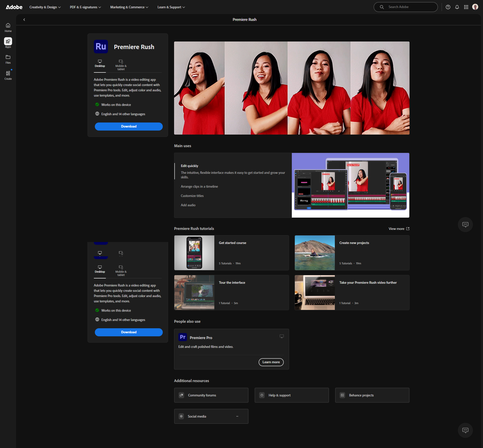The height and width of the screenshot is (448, 483).
Task: Open the user profile avatar
Action: click(475, 7)
